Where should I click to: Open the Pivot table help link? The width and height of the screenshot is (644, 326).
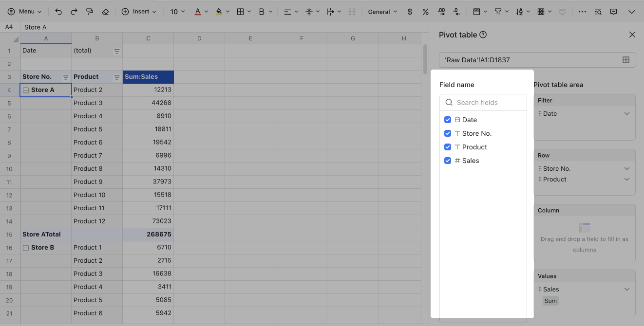(483, 34)
